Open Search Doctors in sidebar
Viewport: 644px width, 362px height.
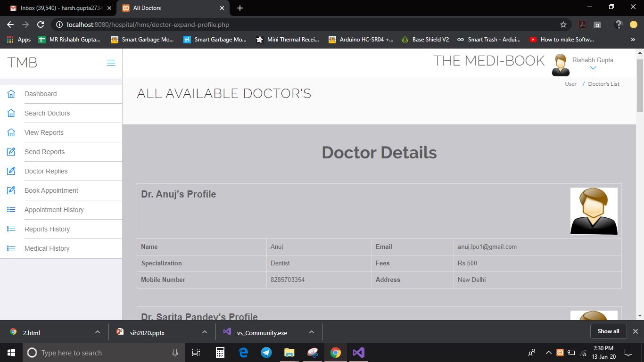pyautogui.click(x=47, y=113)
